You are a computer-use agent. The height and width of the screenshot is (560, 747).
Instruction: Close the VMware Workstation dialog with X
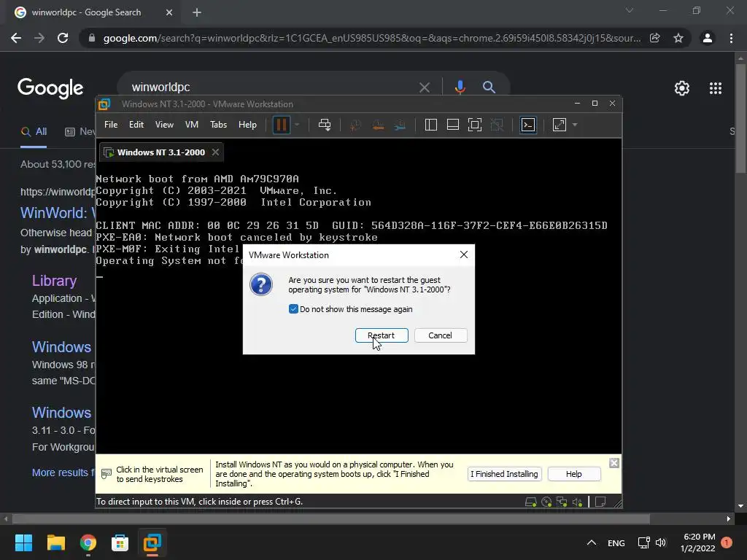(463, 254)
